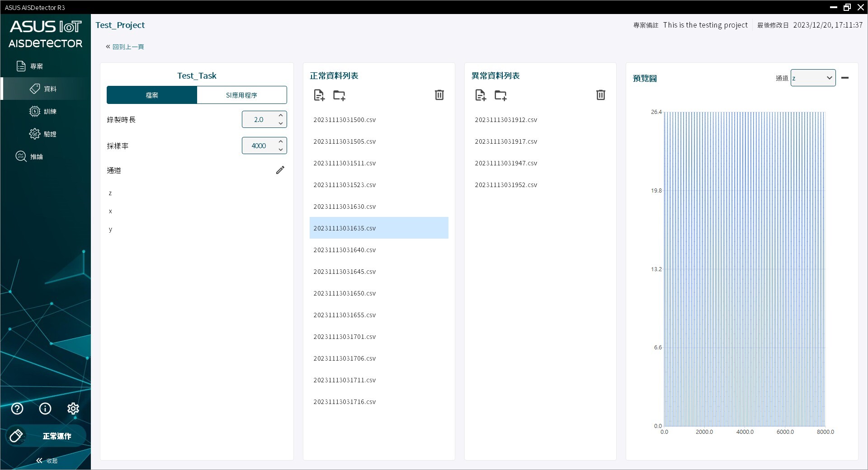
Task: Delete abnormal data using trash icon
Action: click(x=600, y=95)
